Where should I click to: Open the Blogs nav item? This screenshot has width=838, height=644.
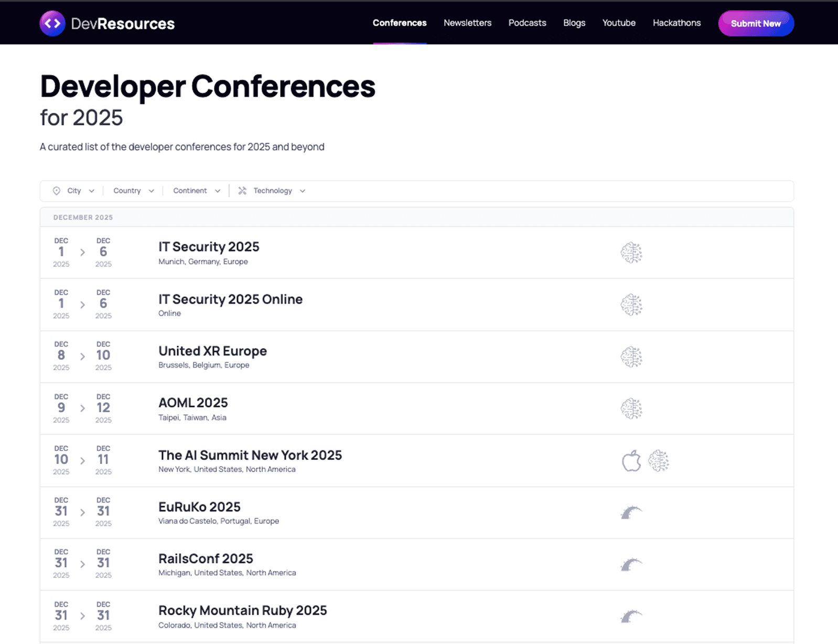tap(574, 23)
